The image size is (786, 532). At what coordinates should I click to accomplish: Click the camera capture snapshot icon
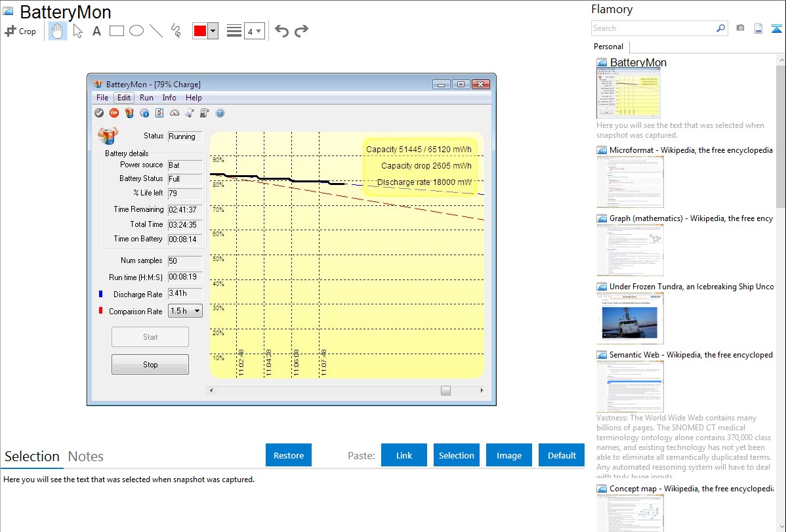pos(740,28)
